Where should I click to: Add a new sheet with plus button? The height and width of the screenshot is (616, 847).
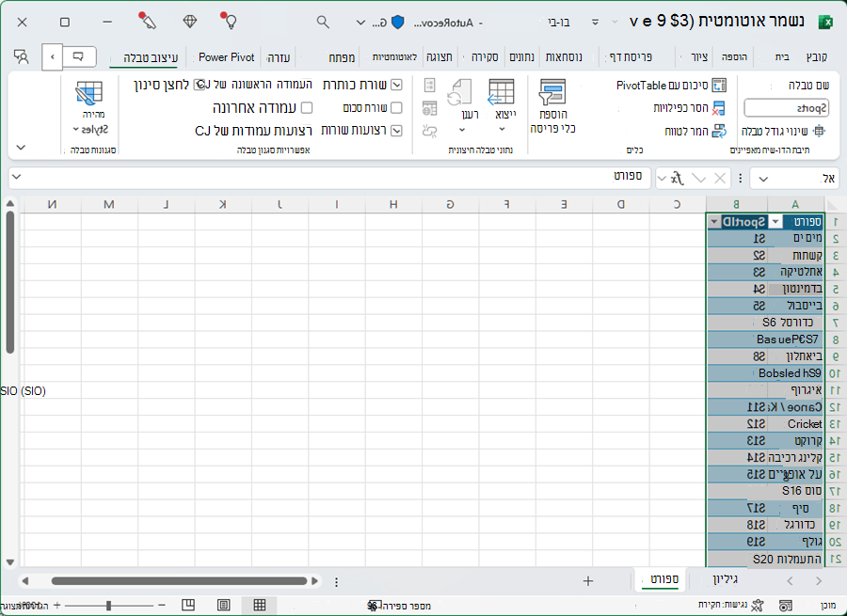pyautogui.click(x=588, y=581)
